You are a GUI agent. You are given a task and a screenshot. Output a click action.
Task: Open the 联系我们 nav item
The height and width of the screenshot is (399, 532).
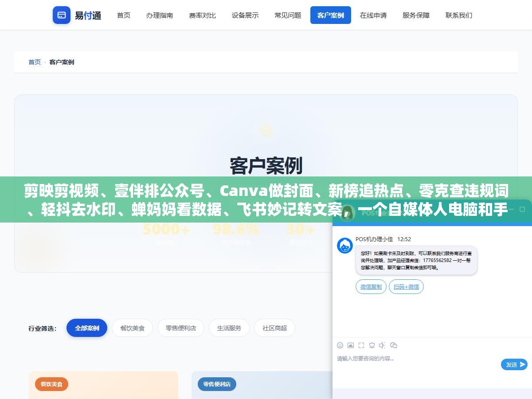click(x=459, y=15)
